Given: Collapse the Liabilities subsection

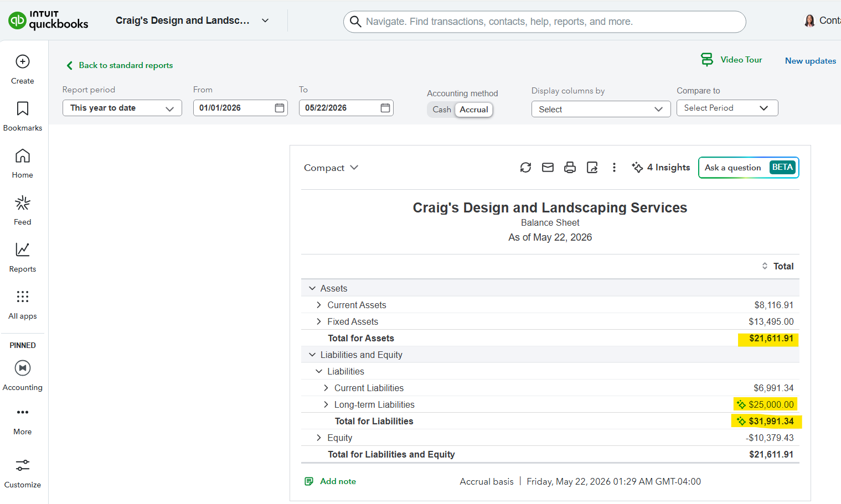Looking at the screenshot, I should tap(319, 371).
